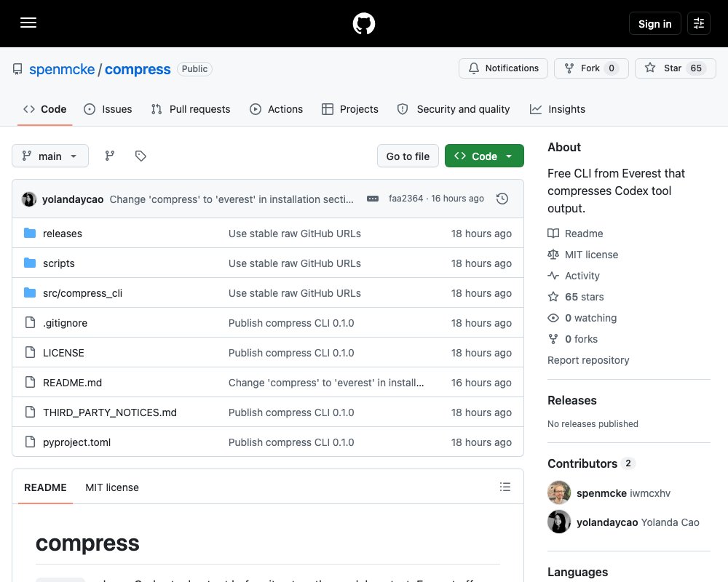Switch to the Code tab
Image resolution: width=728 pixels, height=582 pixels.
[45, 109]
